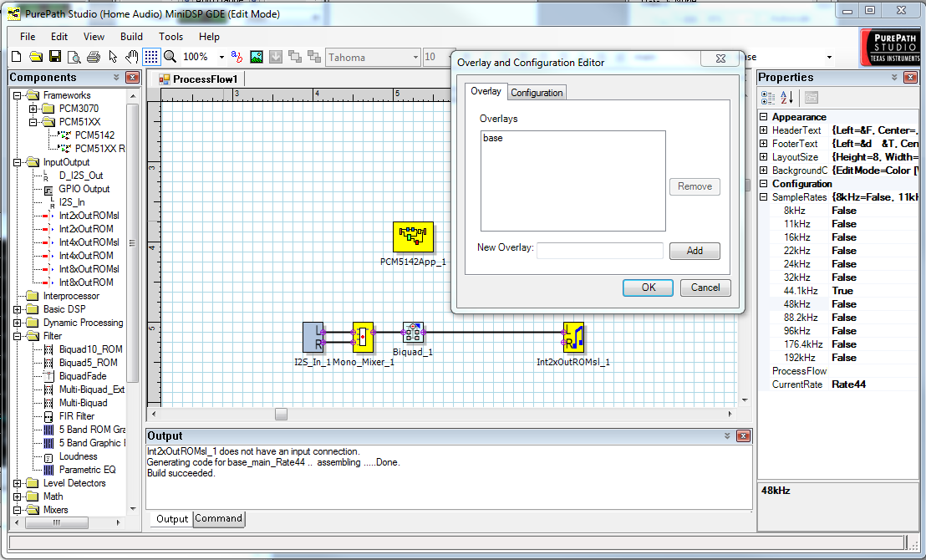This screenshot has height=560, width=926.
Task: Collapse the Filter tree node
Action: pyautogui.click(x=17, y=336)
